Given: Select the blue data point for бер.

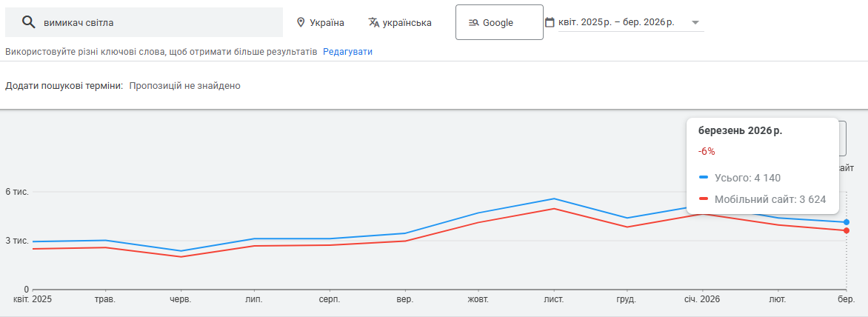Looking at the screenshot, I should click(x=847, y=222).
